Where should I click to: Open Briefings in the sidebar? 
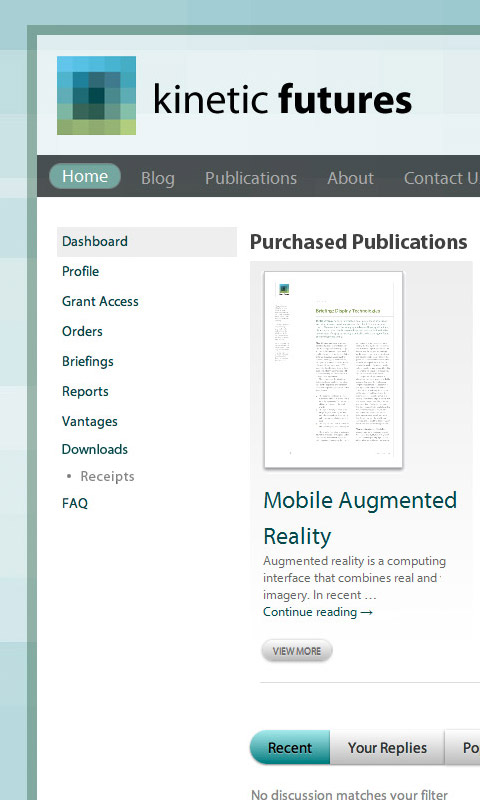pyautogui.click(x=88, y=362)
